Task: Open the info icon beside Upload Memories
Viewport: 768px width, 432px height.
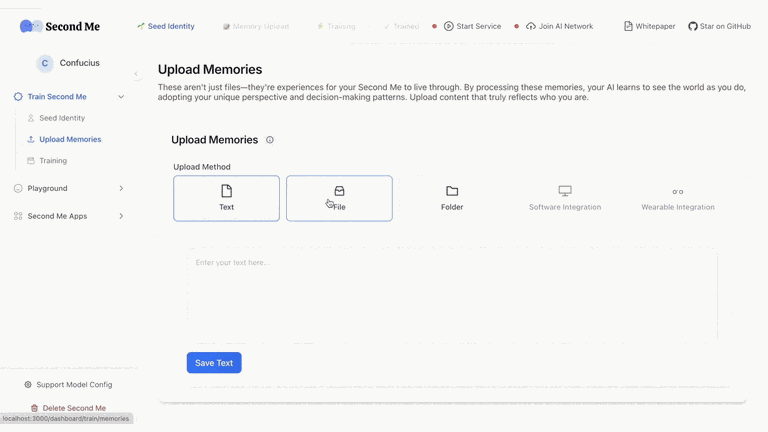Action: (x=270, y=140)
